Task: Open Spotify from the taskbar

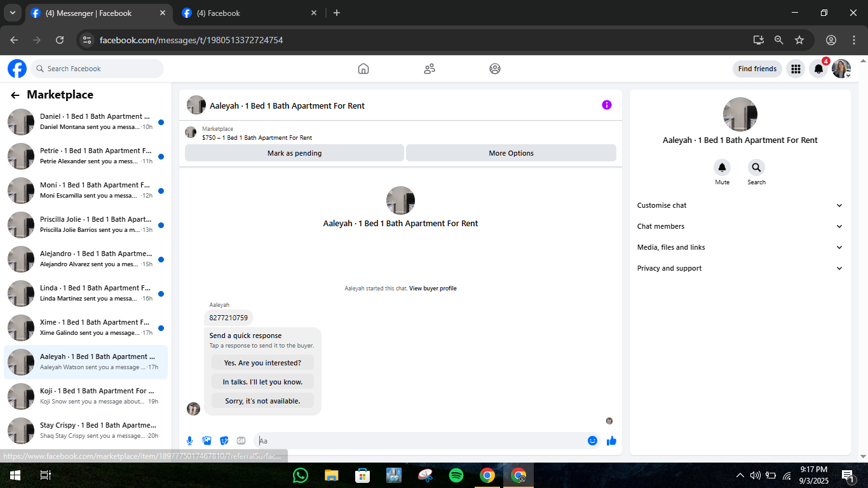Action: click(x=456, y=475)
